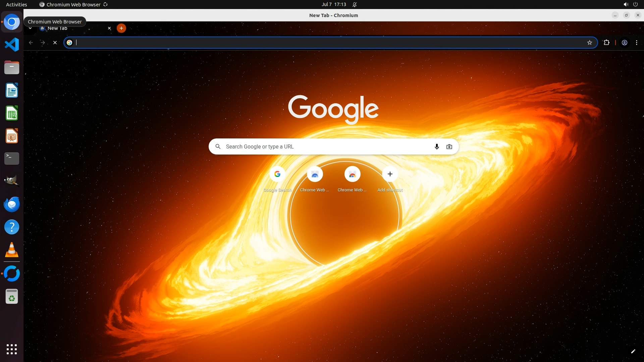Open search by image camera icon

[449, 146]
